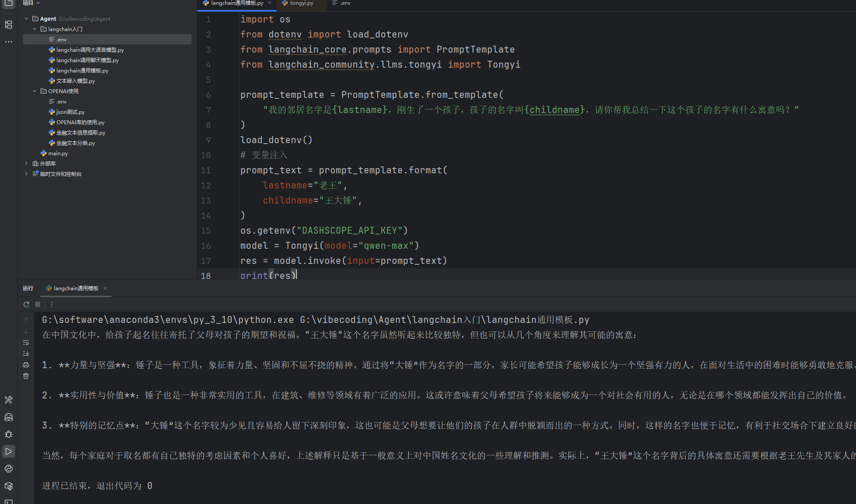Screen dimensions: 856x504
Task: Switch to the .env editor tab
Action: (x=342, y=3)
